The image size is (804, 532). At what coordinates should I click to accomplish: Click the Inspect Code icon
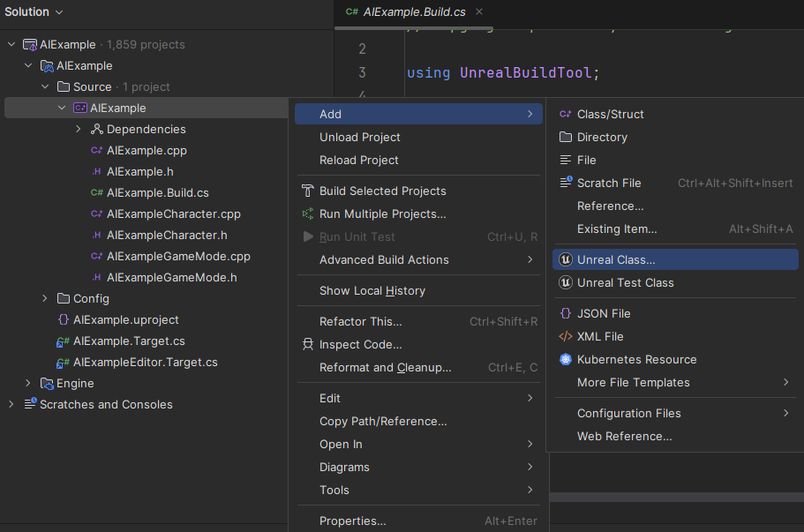tap(308, 344)
